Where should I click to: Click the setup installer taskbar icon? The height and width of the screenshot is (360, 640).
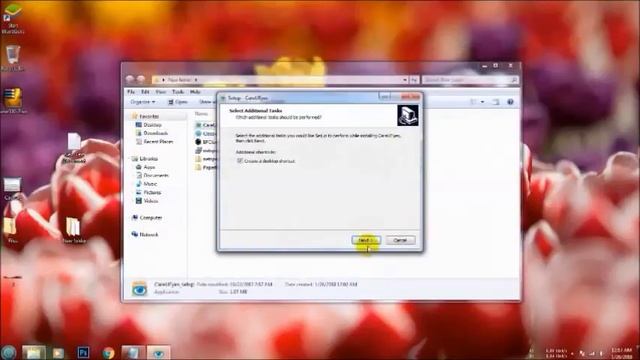pos(133,353)
